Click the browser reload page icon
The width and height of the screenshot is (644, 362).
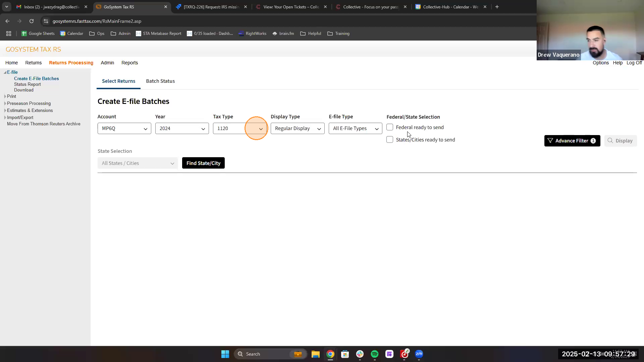click(32, 21)
